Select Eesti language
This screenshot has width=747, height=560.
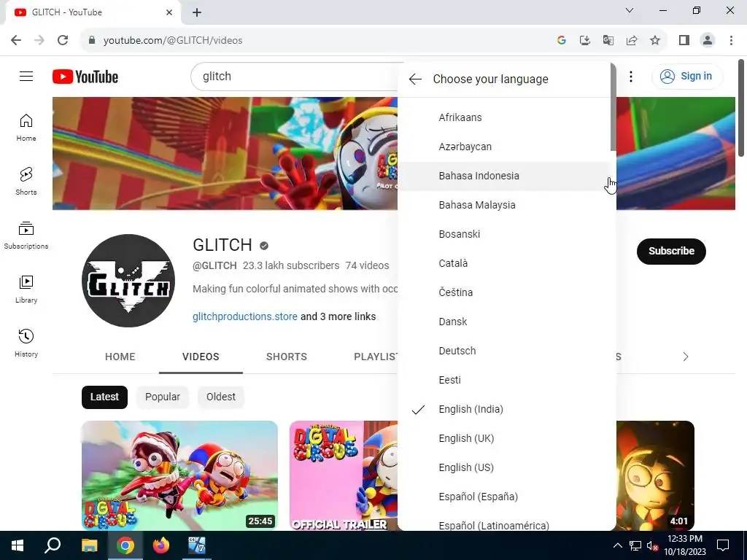point(504,380)
